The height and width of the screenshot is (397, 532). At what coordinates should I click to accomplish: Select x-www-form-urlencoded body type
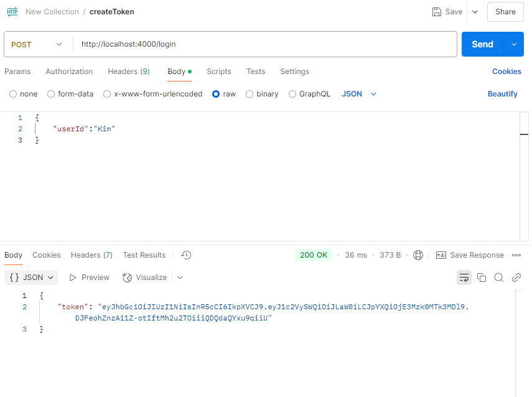[107, 94]
